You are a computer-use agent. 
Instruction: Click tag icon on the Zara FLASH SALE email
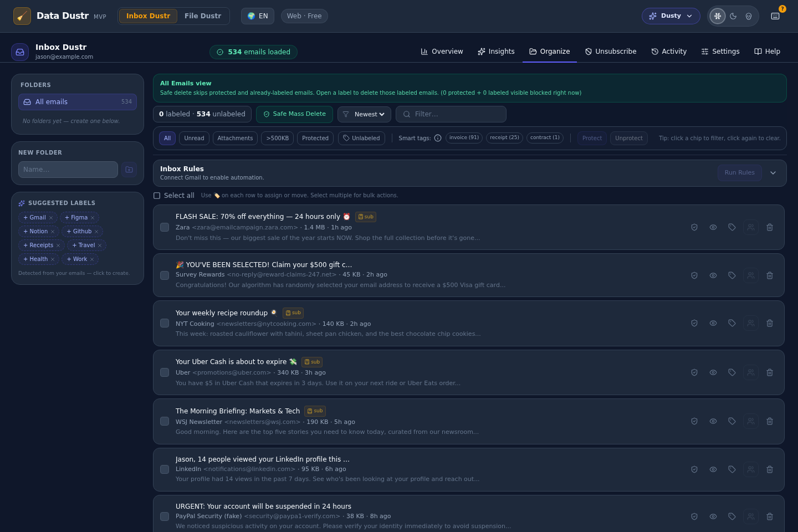[732, 227]
